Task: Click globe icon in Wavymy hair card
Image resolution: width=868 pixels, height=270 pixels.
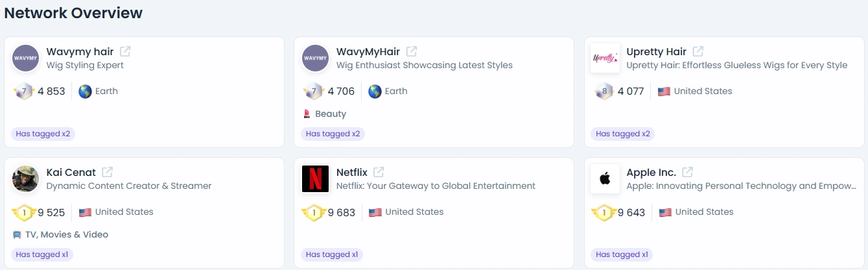Action: point(85,92)
